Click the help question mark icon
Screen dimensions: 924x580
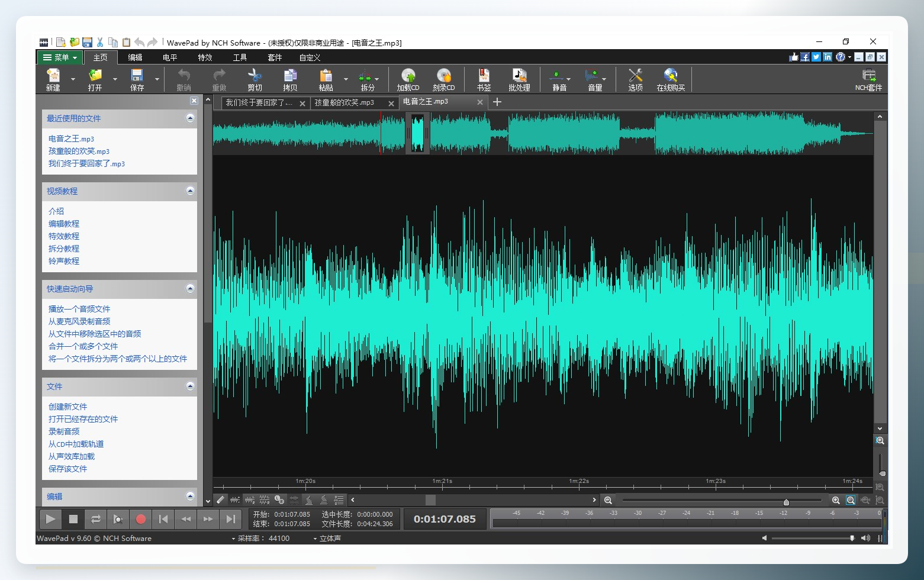pyautogui.click(x=841, y=57)
